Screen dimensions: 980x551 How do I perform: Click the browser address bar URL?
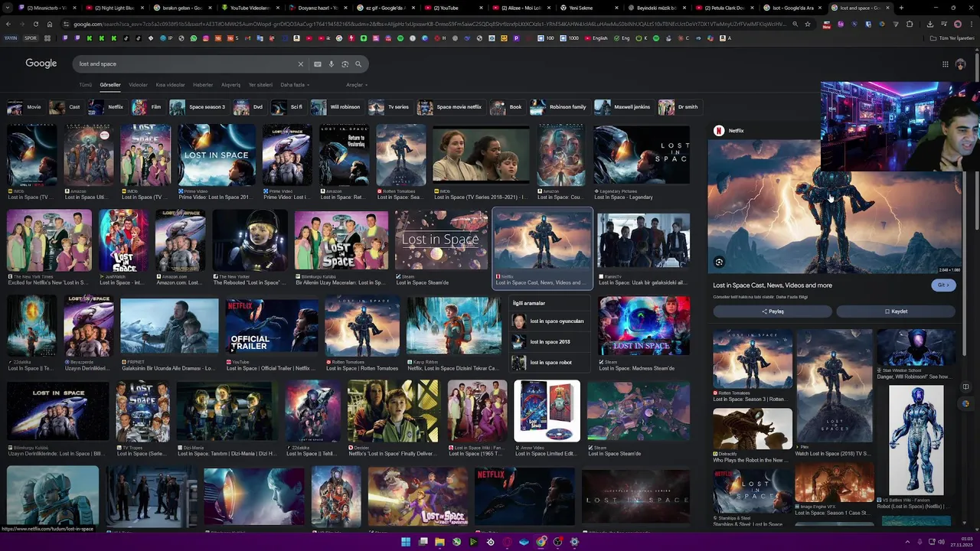[x=429, y=24]
